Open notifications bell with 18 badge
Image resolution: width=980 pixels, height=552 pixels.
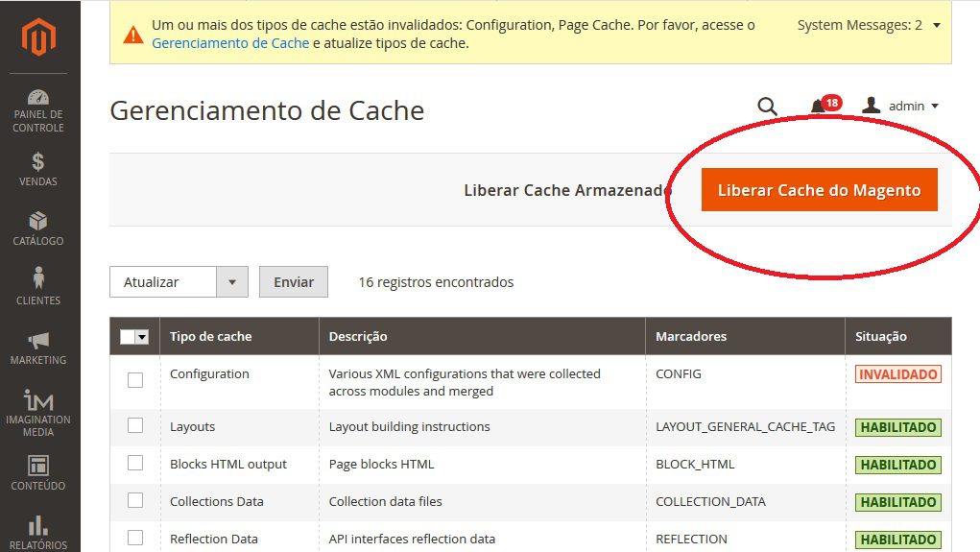[x=825, y=105]
